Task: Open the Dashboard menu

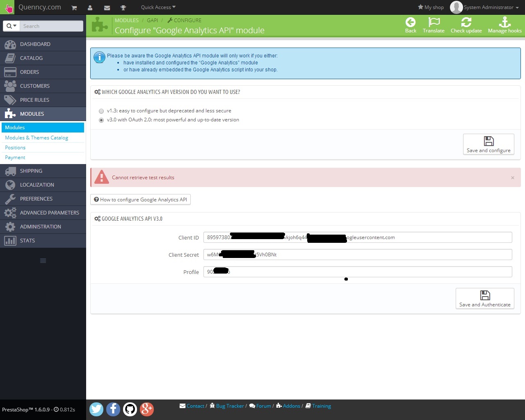Action: click(43, 44)
